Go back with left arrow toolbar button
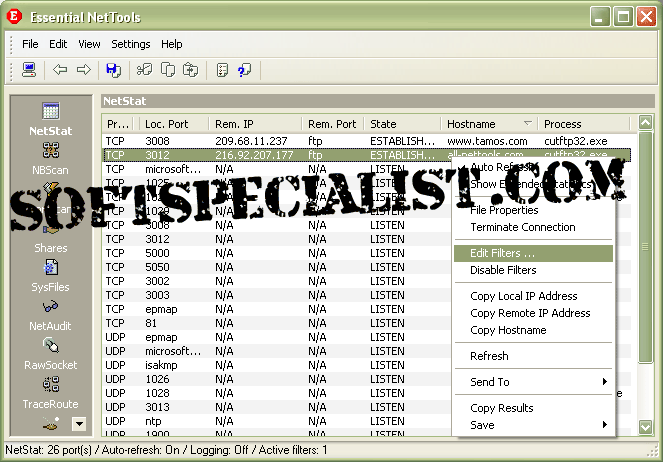The height and width of the screenshot is (462, 663). click(60, 69)
